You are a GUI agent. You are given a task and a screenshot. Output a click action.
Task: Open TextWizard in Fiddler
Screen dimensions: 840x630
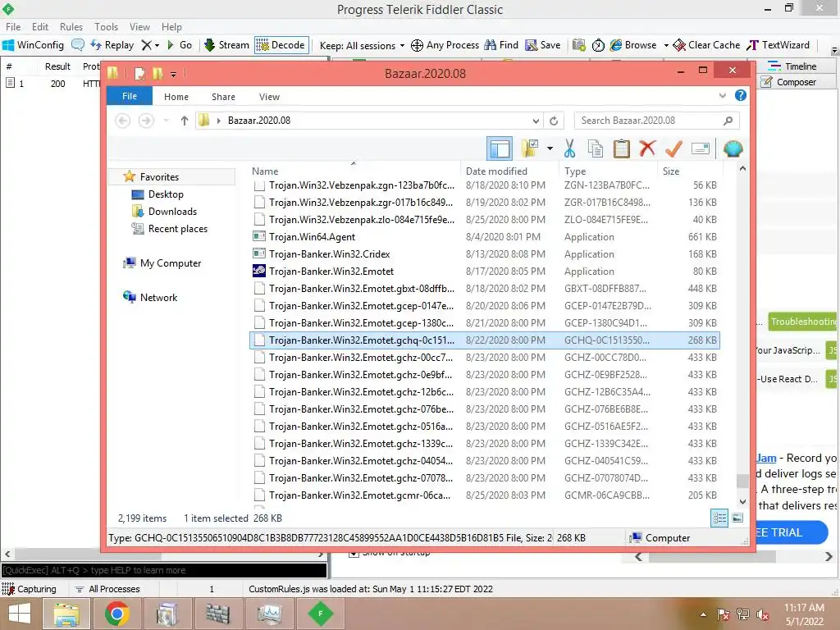click(778, 46)
